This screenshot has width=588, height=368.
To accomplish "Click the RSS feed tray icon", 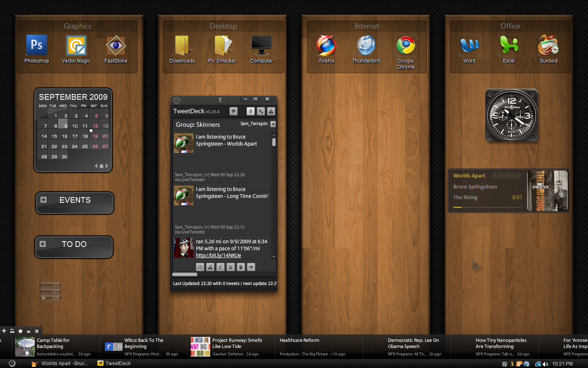I will point(519,364).
